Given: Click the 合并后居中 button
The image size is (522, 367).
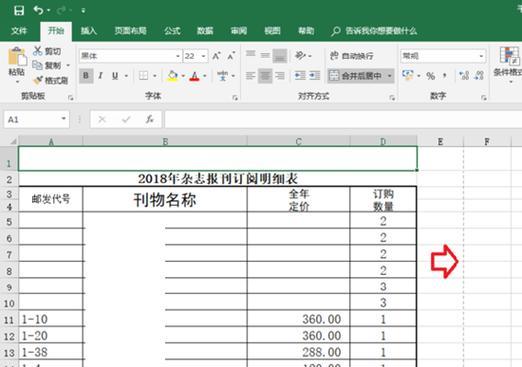Looking at the screenshot, I should point(356,76).
